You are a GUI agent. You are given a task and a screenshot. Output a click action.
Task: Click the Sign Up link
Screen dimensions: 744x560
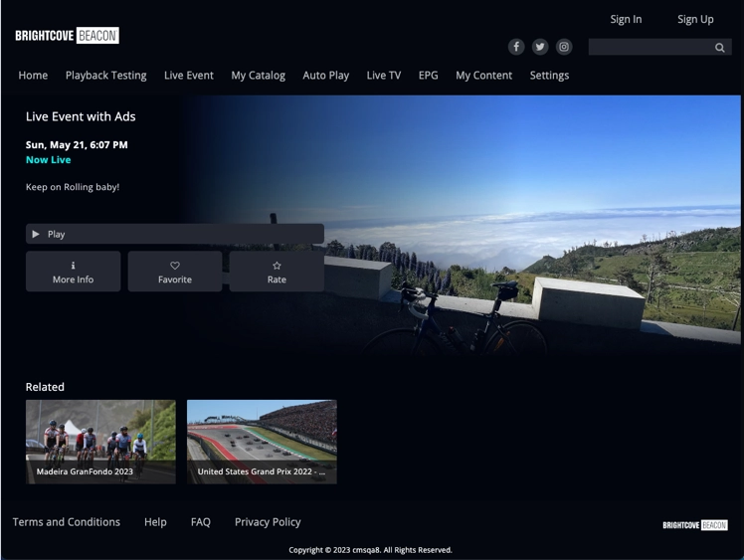[x=695, y=20]
